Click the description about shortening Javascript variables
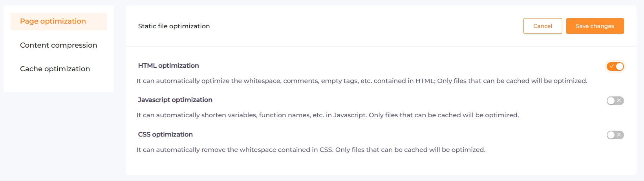644x181 pixels. point(328,115)
